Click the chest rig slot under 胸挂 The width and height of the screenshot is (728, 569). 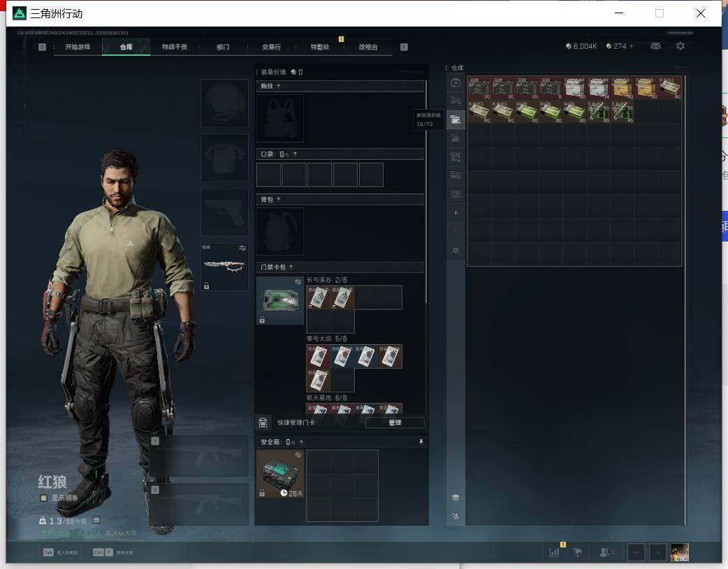[x=280, y=119]
